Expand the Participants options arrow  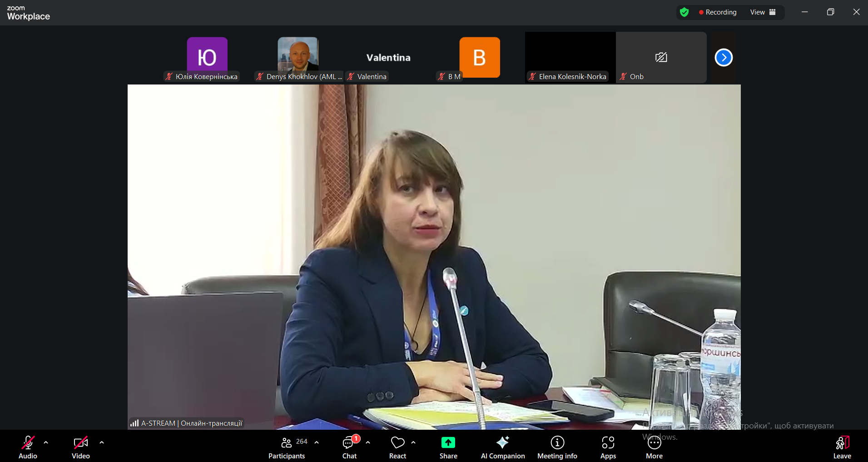point(317,442)
